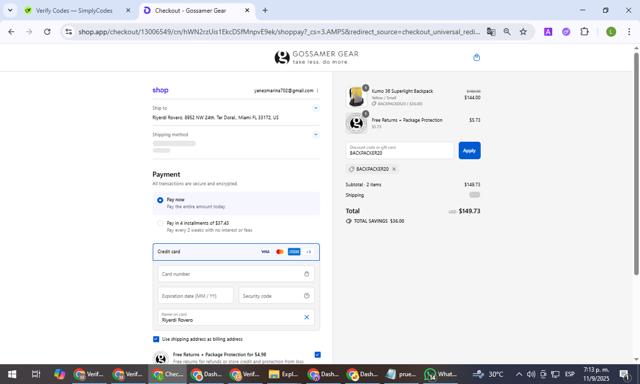
Task: Edit the discount code field
Action: point(399,151)
